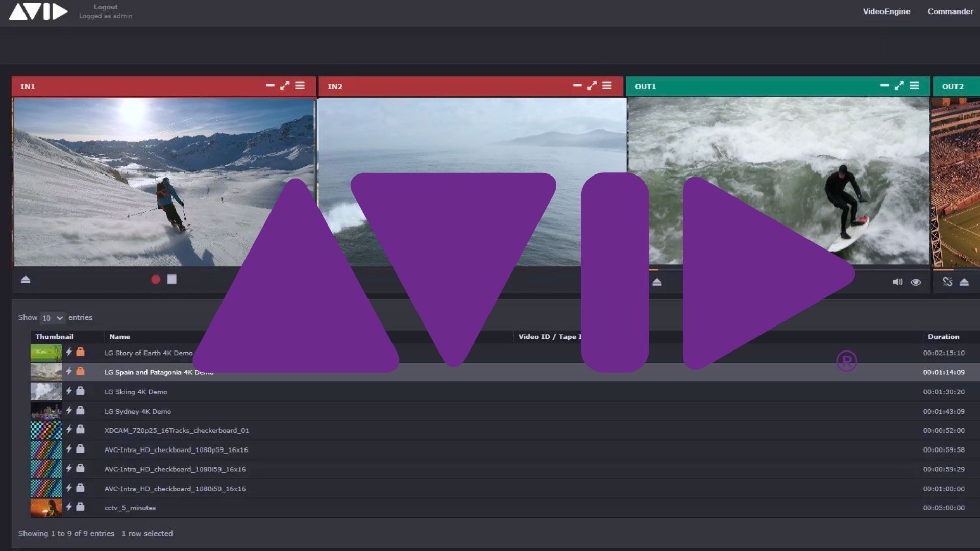The width and height of the screenshot is (980, 551).
Task: Toggle the eye preview icon on OUT1
Action: pyautogui.click(x=916, y=282)
